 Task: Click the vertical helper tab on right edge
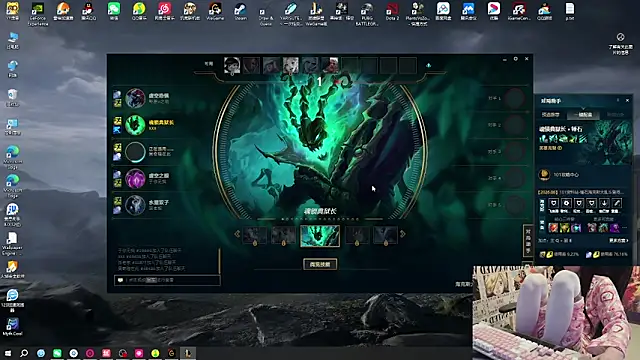tap(527, 241)
